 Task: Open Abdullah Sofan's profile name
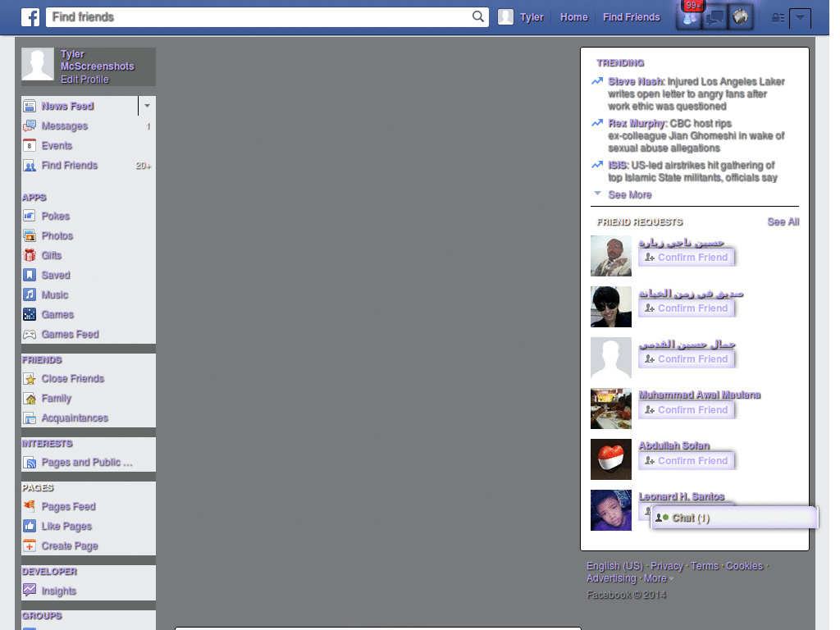tap(674, 445)
